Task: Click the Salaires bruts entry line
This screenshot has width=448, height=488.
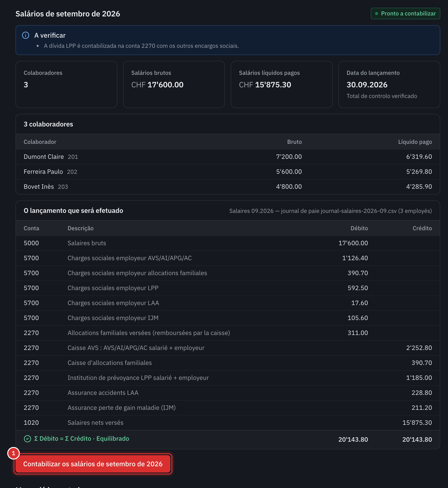Action: tap(228, 243)
